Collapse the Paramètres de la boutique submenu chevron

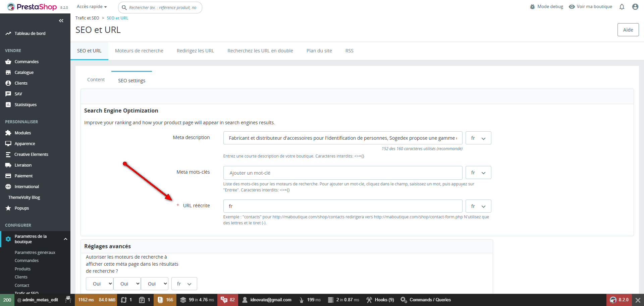click(65, 239)
